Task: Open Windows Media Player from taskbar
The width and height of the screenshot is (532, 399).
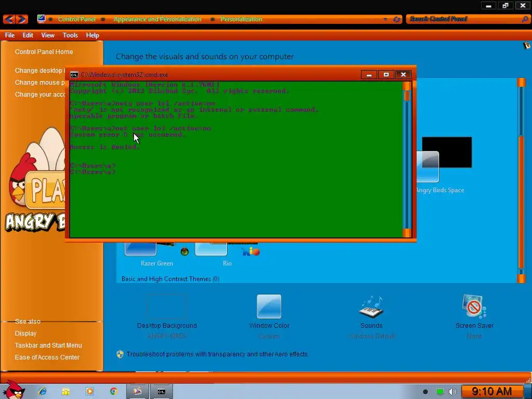Action: [x=89, y=391]
